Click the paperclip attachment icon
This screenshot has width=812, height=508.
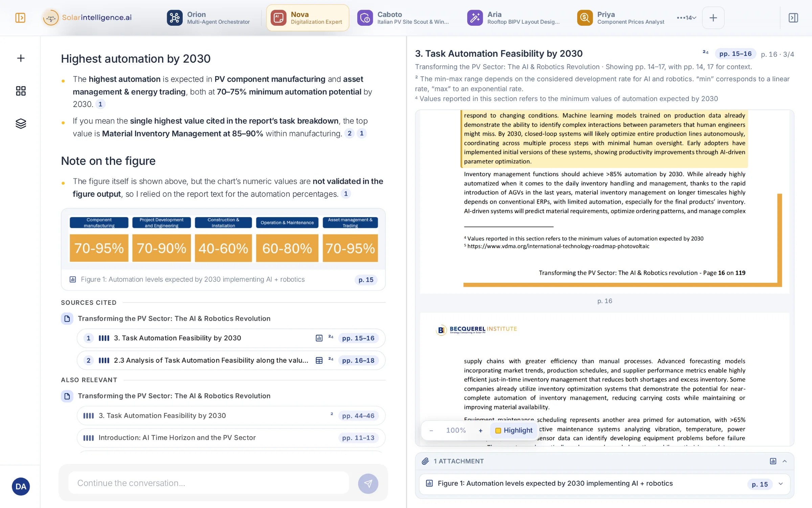coord(425,461)
